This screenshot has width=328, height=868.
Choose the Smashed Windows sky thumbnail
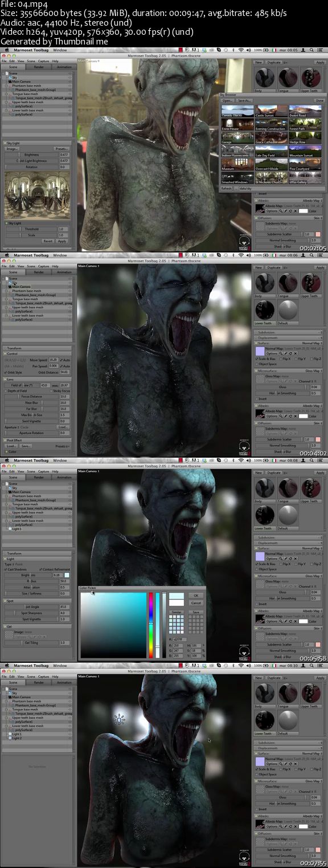tap(237, 177)
